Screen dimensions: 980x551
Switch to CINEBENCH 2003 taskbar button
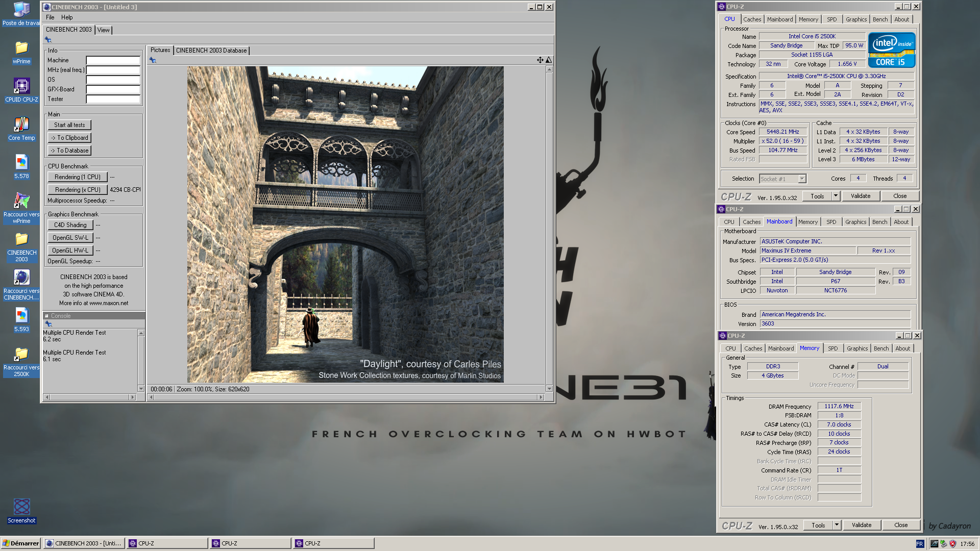click(x=84, y=544)
